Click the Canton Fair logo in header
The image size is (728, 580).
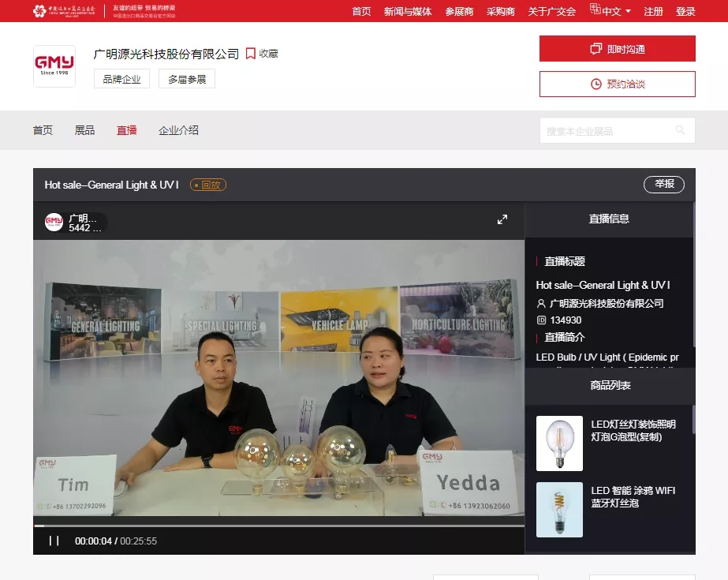[65, 10]
